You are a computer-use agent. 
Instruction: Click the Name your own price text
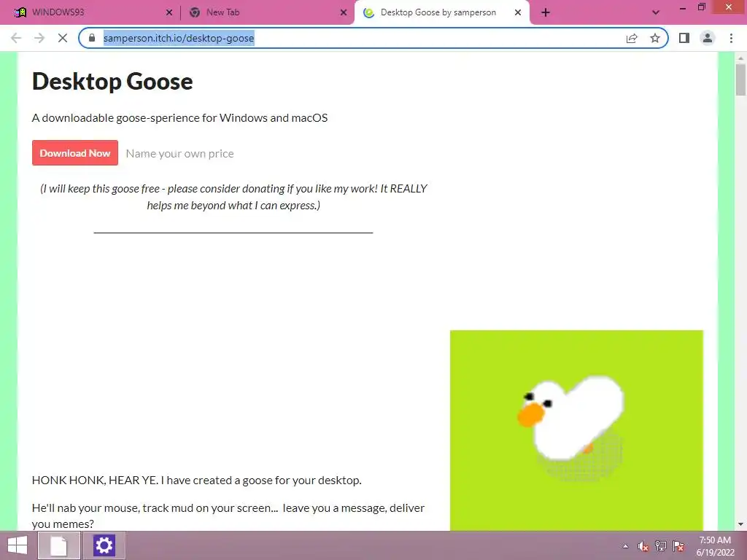[x=179, y=154]
